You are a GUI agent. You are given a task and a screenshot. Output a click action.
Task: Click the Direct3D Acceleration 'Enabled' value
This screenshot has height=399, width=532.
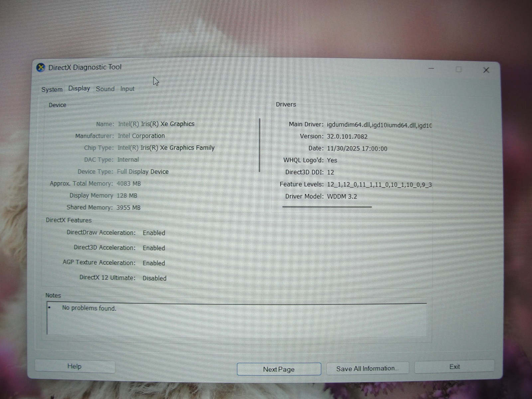[x=154, y=248]
